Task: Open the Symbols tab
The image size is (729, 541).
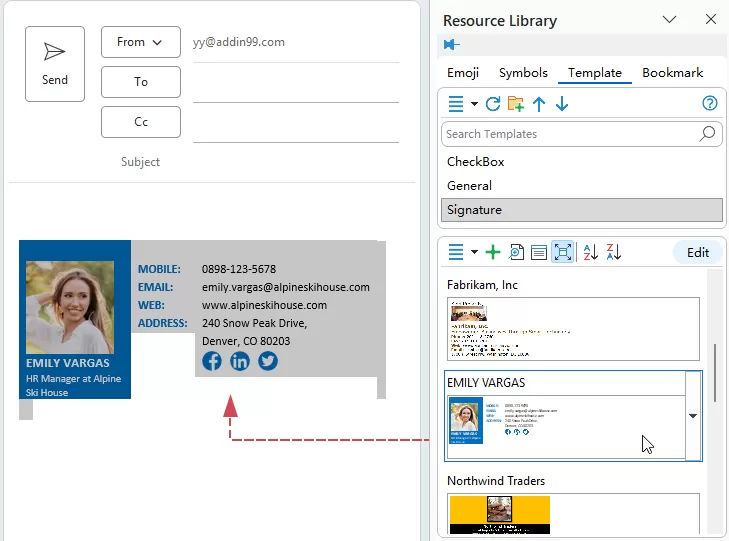Action: coord(523,73)
